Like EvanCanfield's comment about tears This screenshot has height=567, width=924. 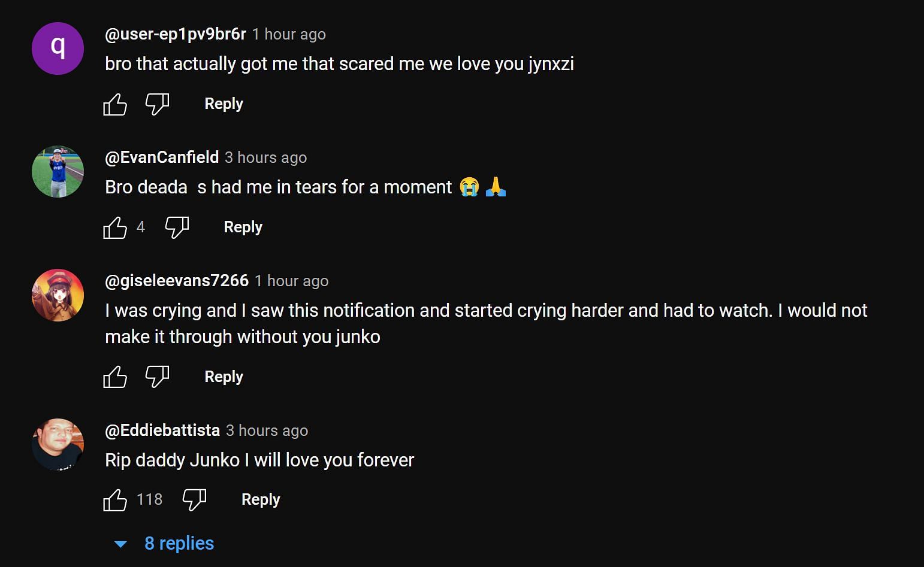point(115,228)
